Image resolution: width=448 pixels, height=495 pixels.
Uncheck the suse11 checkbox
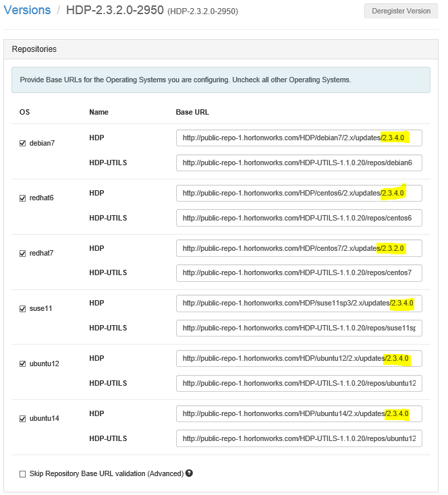[22, 309]
